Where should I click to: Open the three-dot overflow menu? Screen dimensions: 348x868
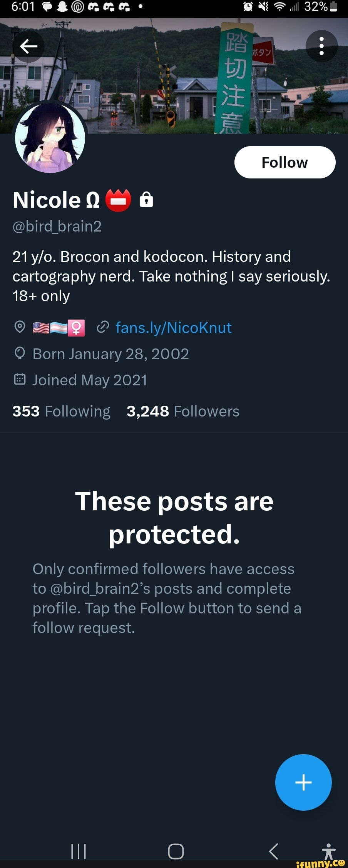322,46
